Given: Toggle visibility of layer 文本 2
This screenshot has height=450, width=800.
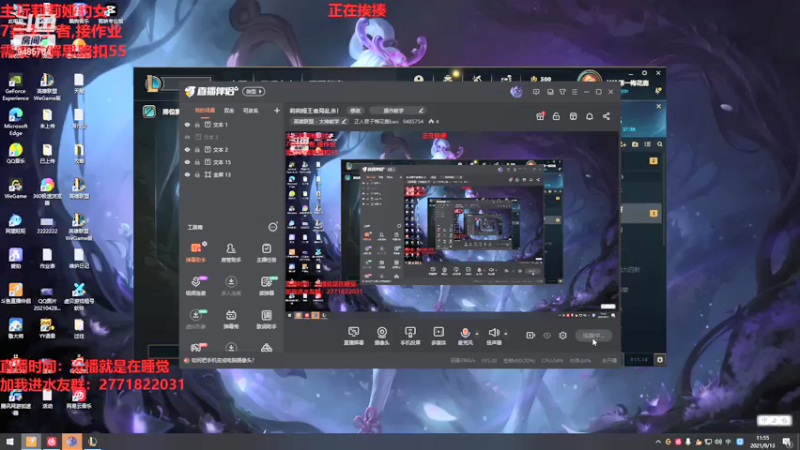Looking at the screenshot, I should tap(187, 149).
